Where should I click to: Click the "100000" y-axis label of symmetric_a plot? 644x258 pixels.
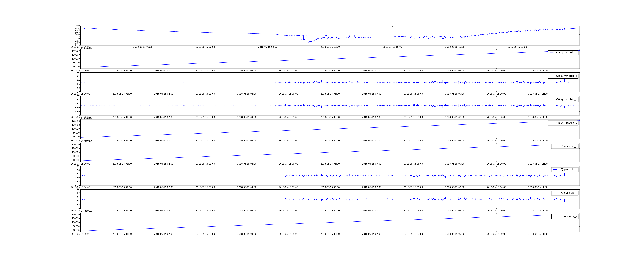click(76, 59)
